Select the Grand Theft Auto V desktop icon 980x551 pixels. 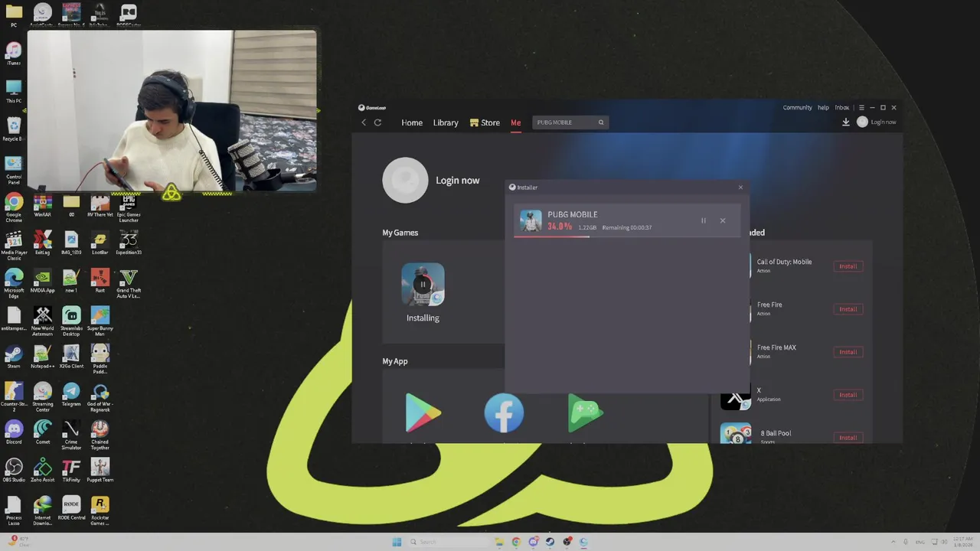point(129,282)
